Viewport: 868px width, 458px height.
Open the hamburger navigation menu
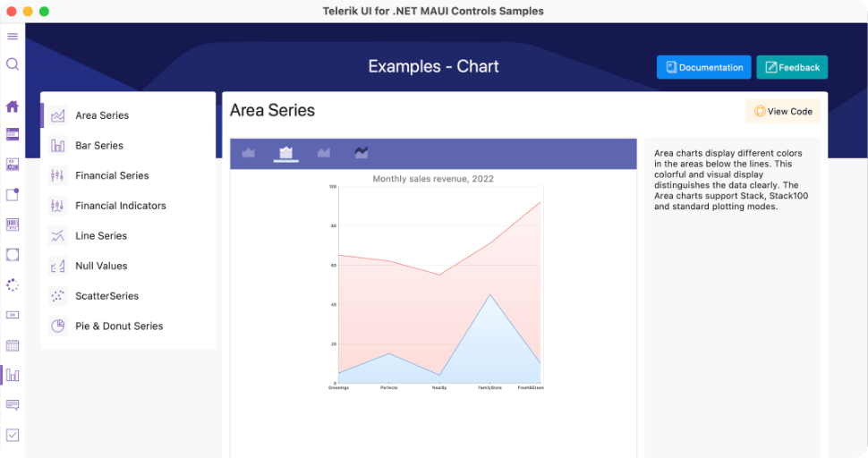click(13, 37)
